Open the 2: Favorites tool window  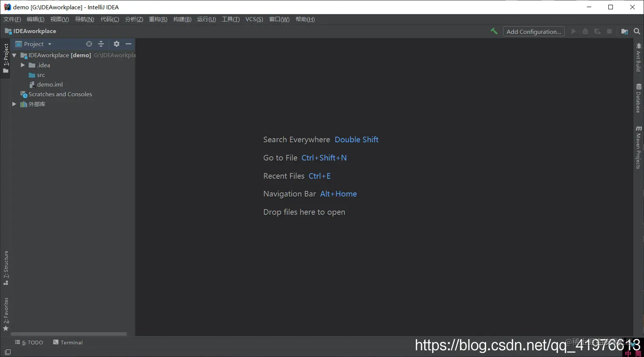(x=6, y=314)
